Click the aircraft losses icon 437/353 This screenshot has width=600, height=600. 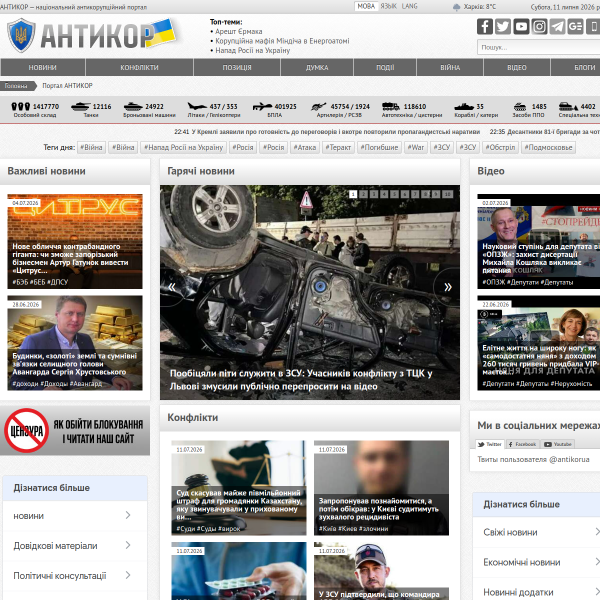(197, 106)
